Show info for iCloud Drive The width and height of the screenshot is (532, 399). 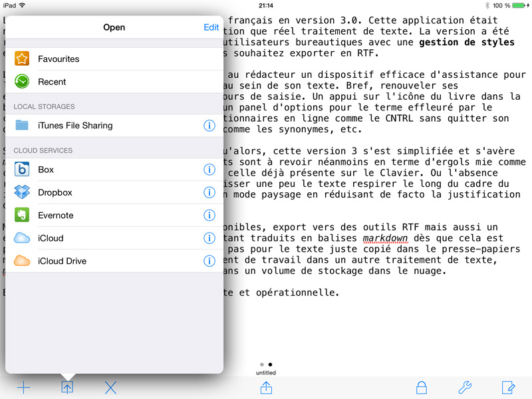click(x=209, y=261)
